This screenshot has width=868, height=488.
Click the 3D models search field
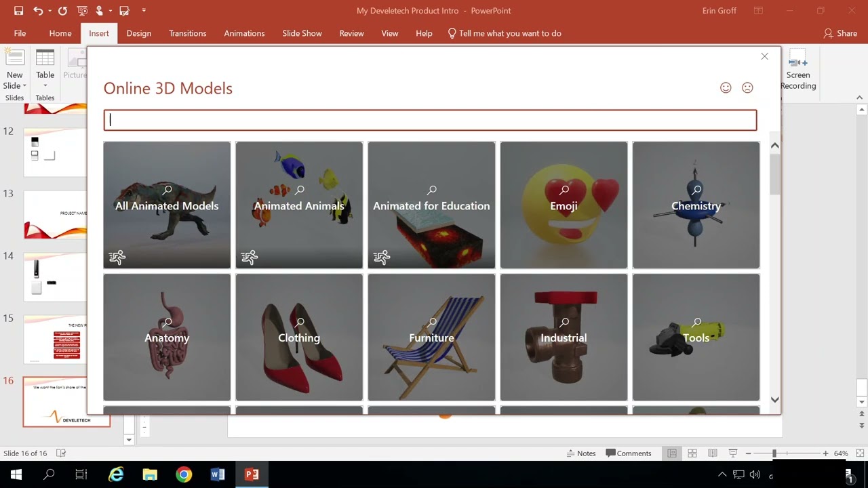pyautogui.click(x=430, y=120)
